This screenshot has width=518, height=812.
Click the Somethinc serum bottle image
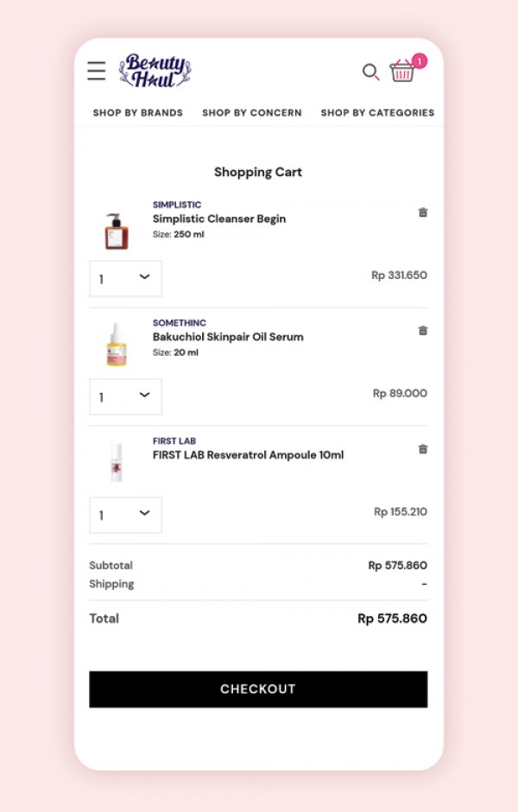(x=116, y=345)
